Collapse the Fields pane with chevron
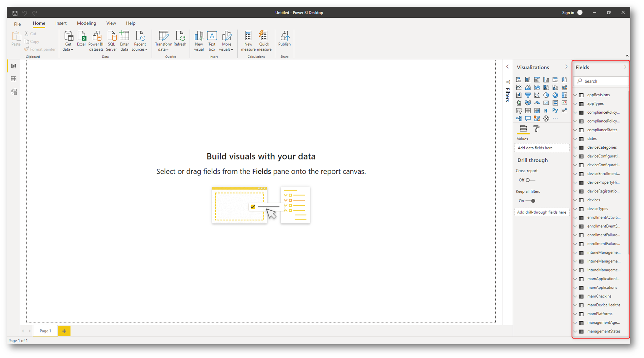The width and height of the screenshot is (644, 358). click(x=625, y=67)
